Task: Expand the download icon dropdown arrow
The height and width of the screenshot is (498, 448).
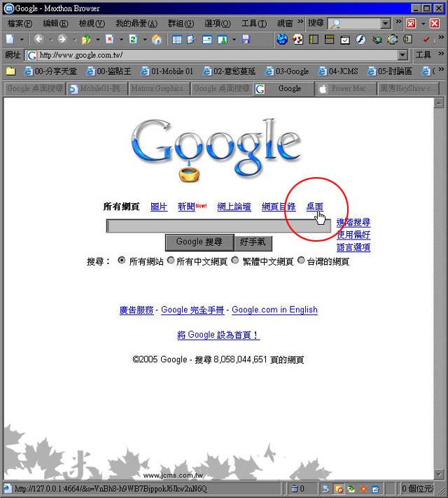Action: (x=234, y=40)
